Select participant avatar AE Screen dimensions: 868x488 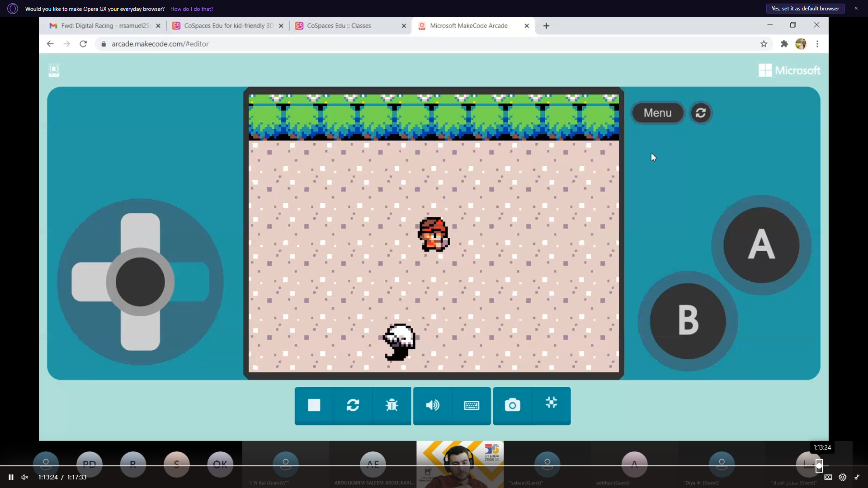click(x=373, y=464)
